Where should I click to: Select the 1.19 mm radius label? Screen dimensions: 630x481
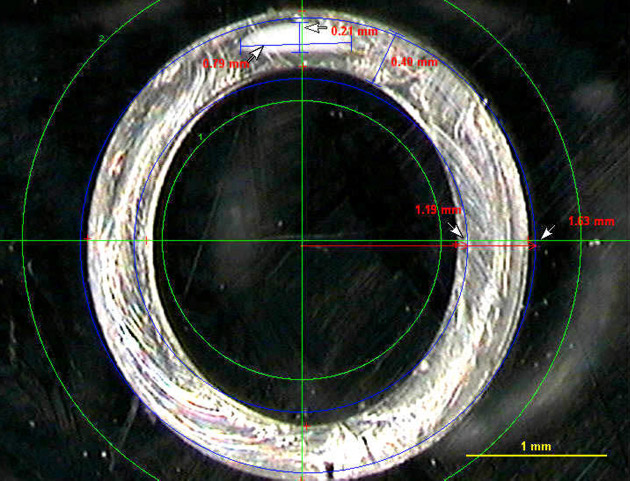pyautogui.click(x=438, y=210)
